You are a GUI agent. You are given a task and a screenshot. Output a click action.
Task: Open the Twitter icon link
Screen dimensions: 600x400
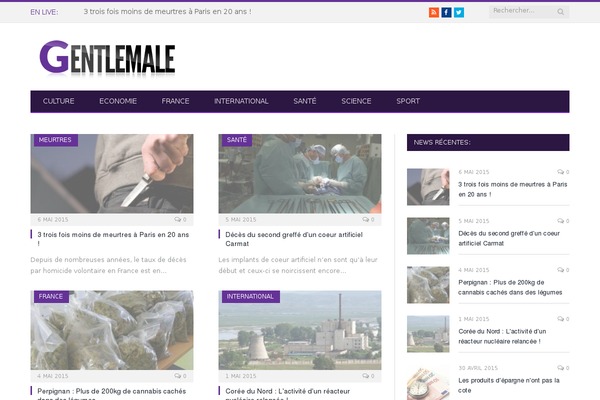tap(459, 12)
